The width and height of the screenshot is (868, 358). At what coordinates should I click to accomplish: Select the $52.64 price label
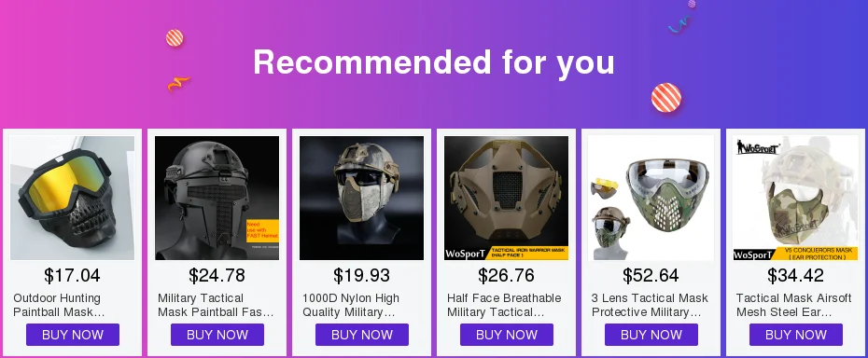pos(651,275)
